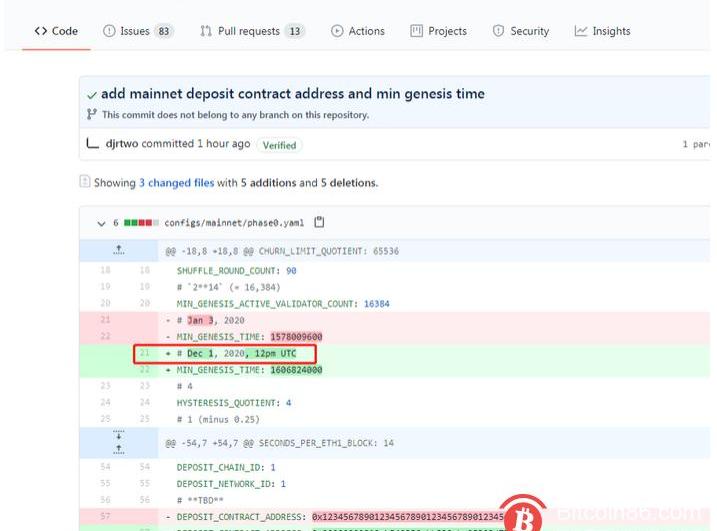The width and height of the screenshot is (717, 531).
Task: Go to the Actions tab
Action: click(357, 31)
